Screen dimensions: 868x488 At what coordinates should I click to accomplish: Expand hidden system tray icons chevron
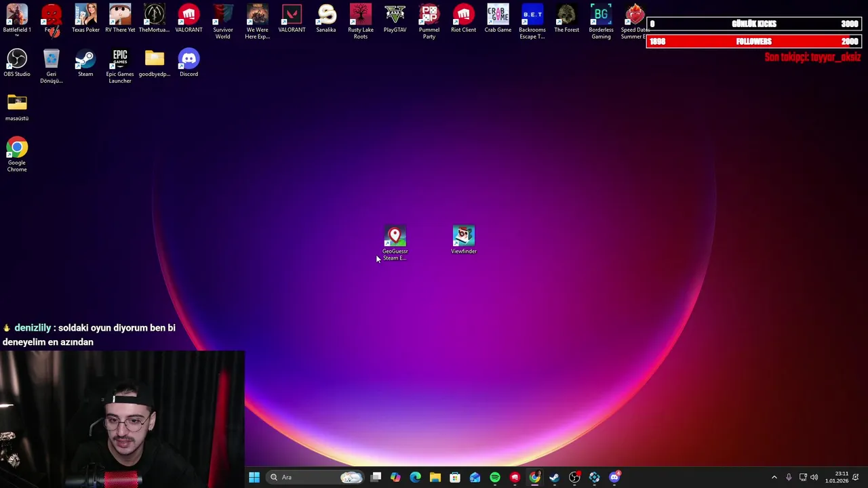pyautogui.click(x=774, y=477)
